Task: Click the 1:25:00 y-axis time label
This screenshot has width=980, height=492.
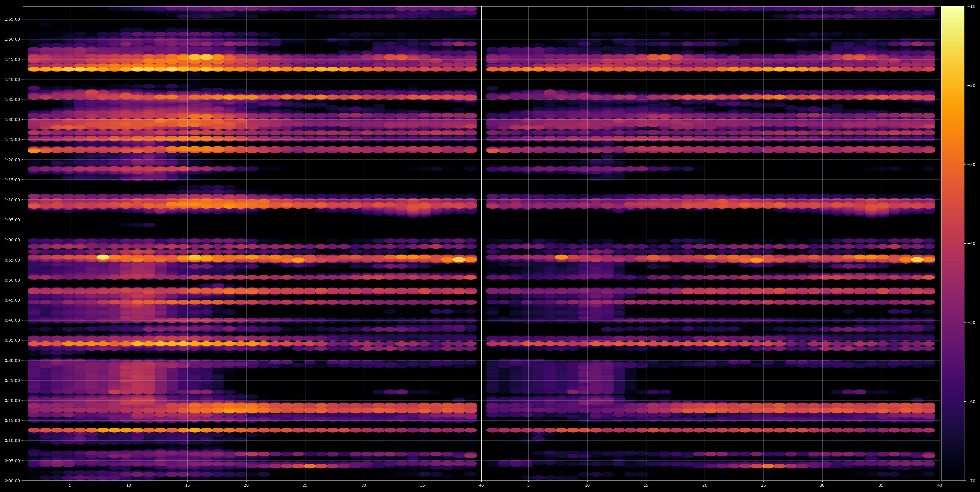Action: (x=12, y=140)
